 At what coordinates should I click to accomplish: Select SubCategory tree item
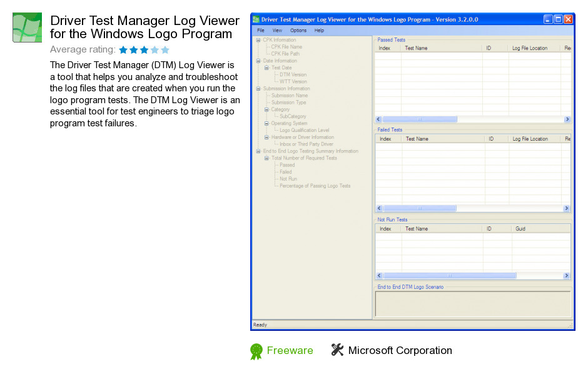(293, 116)
